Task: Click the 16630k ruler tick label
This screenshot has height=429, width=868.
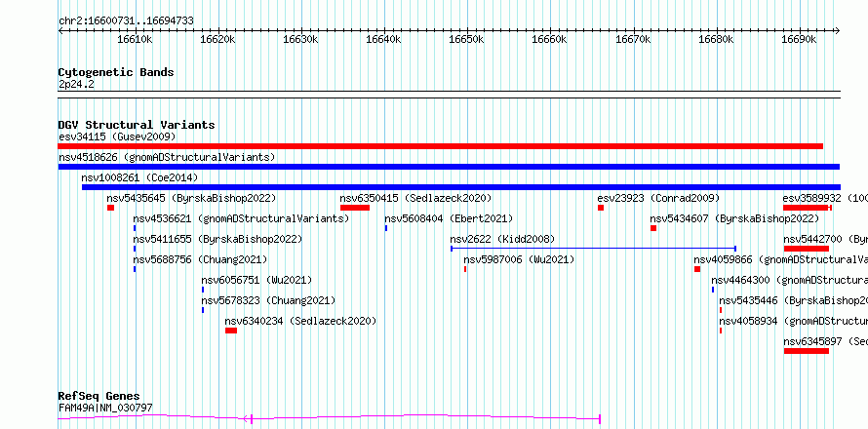Action: click(x=301, y=40)
